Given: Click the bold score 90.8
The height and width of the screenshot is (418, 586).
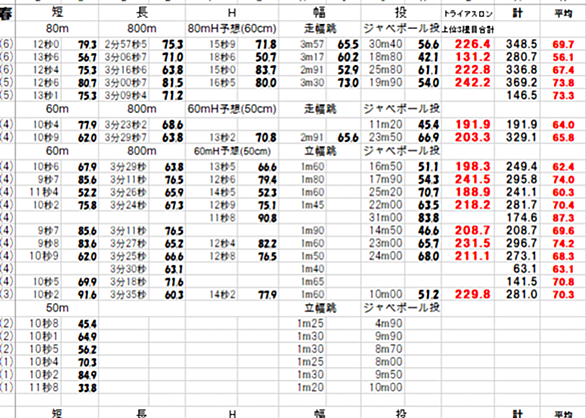Looking at the screenshot, I should 267,218.
